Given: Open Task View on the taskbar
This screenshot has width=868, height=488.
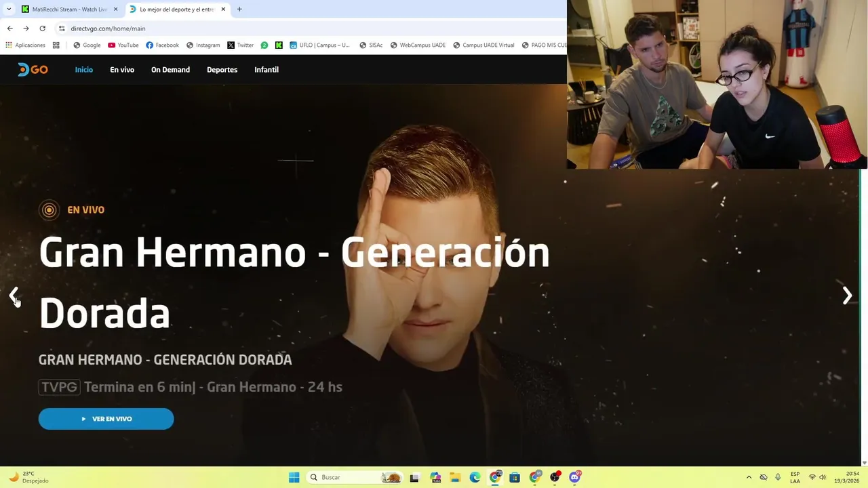Looking at the screenshot, I should coord(414,477).
